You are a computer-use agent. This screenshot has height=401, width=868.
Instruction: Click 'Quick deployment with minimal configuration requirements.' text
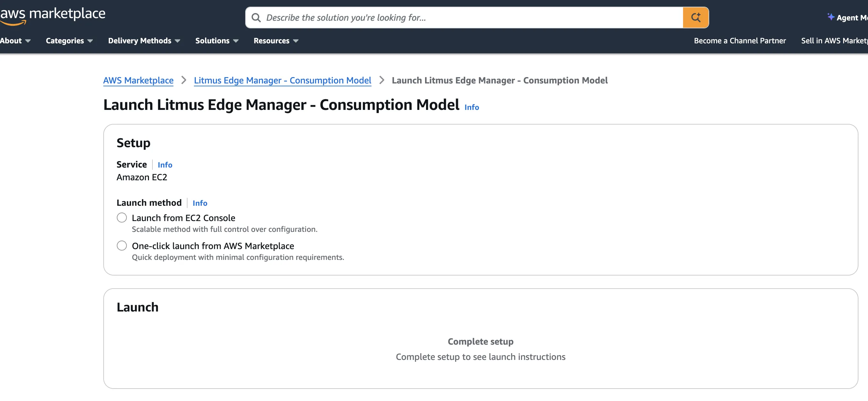pyautogui.click(x=238, y=257)
